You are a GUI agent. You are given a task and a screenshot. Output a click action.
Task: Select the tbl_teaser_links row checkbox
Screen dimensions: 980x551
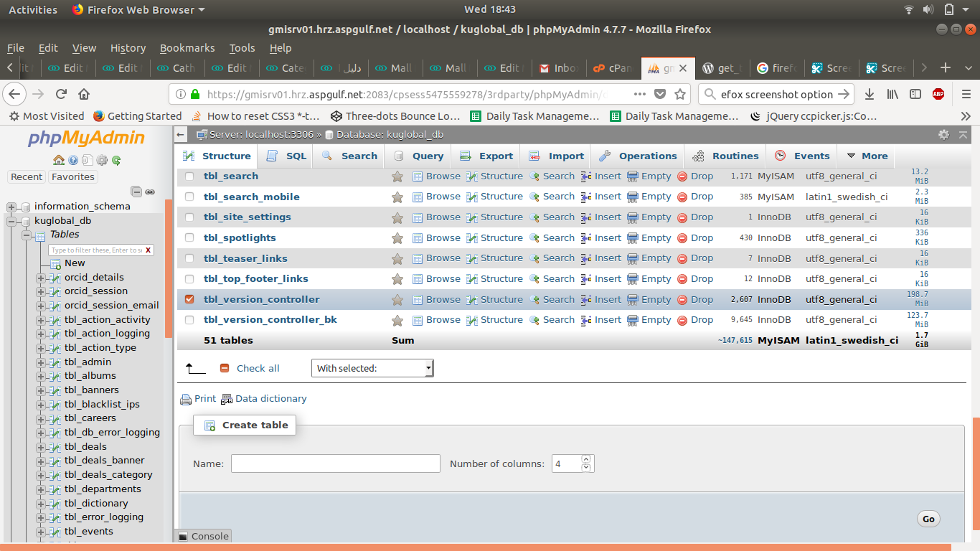[x=189, y=258]
